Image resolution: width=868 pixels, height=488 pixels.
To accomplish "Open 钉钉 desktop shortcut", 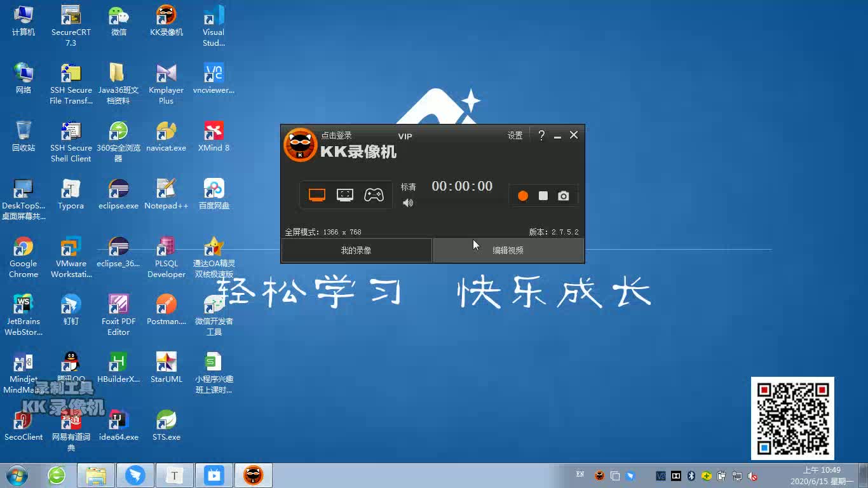I will 71,311.
